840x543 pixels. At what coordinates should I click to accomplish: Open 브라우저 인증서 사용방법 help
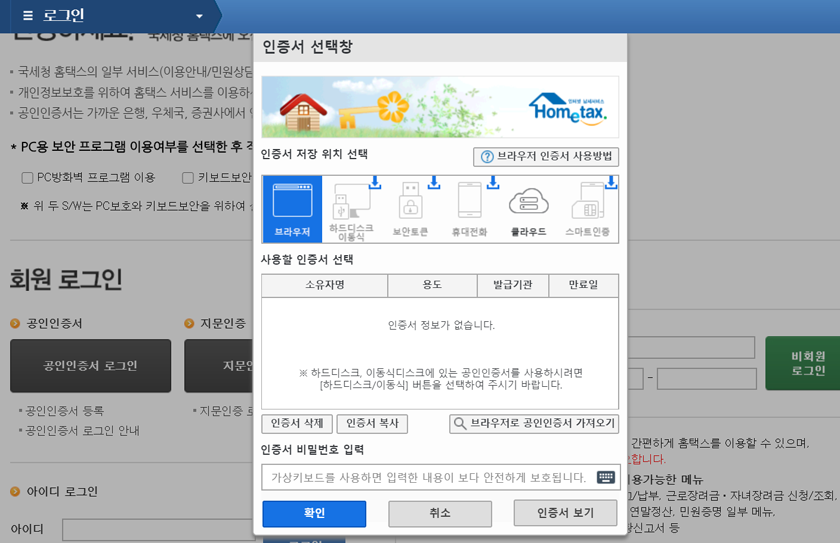(546, 156)
